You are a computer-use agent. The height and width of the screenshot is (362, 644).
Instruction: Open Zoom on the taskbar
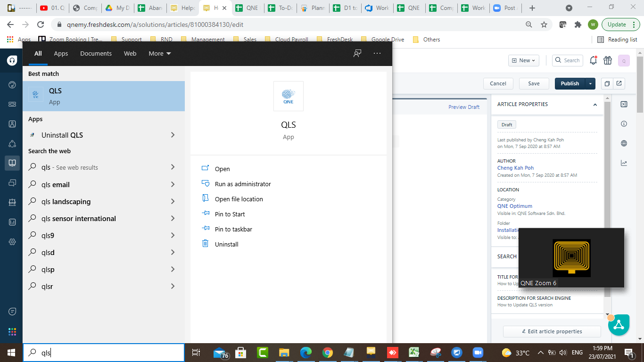478,353
